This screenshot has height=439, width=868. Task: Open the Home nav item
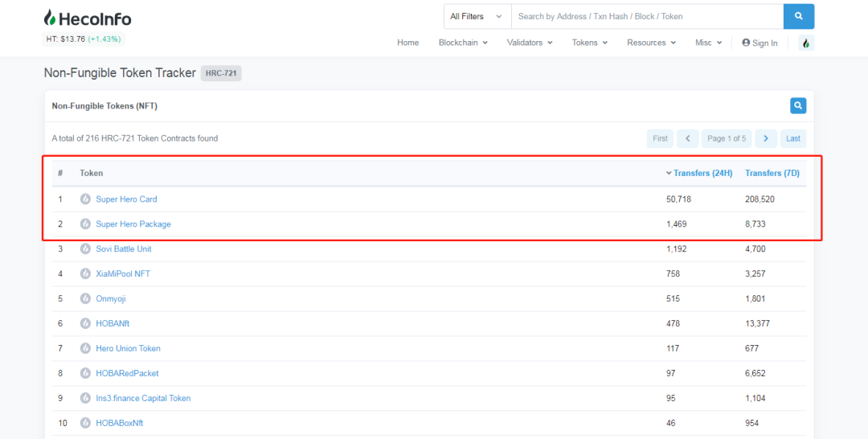click(x=408, y=43)
